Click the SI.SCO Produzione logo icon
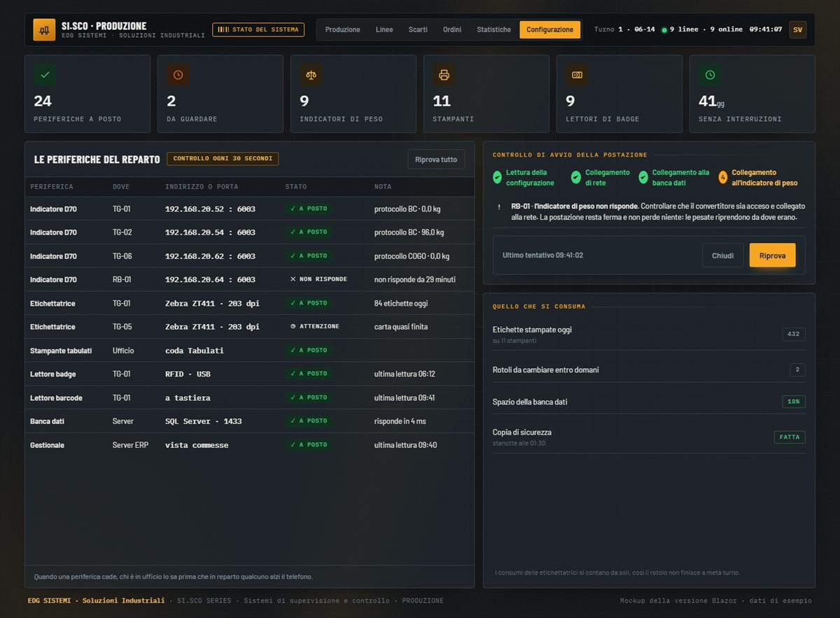Image resolution: width=840 pixels, height=618 pixels. [x=44, y=29]
